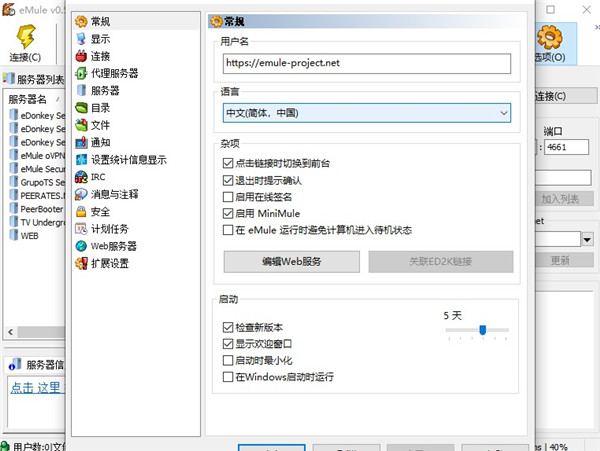Select 显示 in options list
Viewport: 600px width, 451px height.
[100, 39]
